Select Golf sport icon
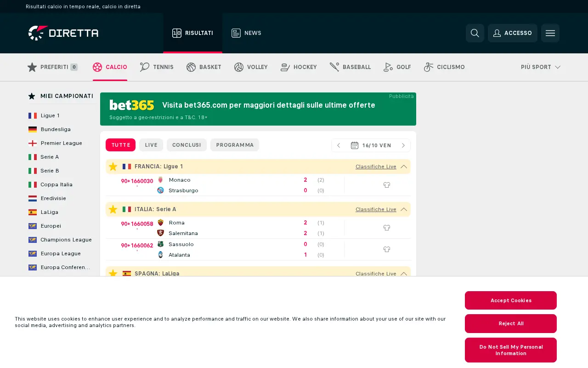This screenshot has height=368, width=588. click(388, 67)
